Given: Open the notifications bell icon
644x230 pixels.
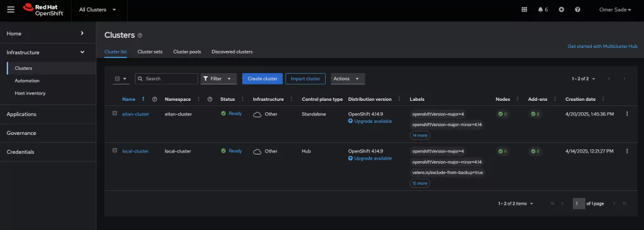Looking at the screenshot, I should coord(540,9).
